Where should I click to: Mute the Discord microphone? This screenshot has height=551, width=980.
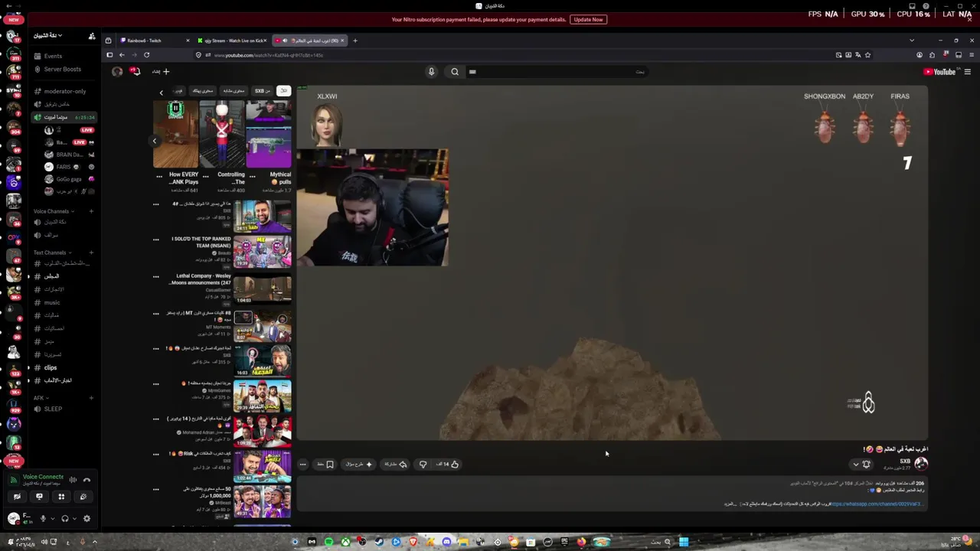pos(43,519)
